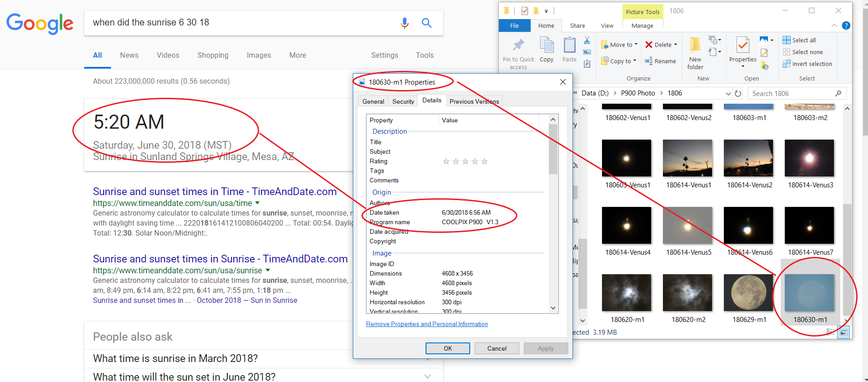Click Invert selection in the Select group
The image size is (868, 382).
coord(808,64)
